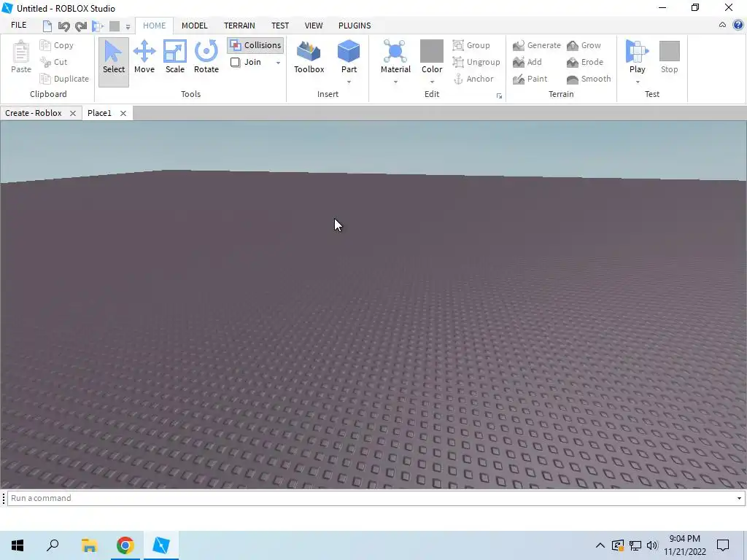
Task: Click Roblox Studio taskbar icon
Action: [161, 545]
